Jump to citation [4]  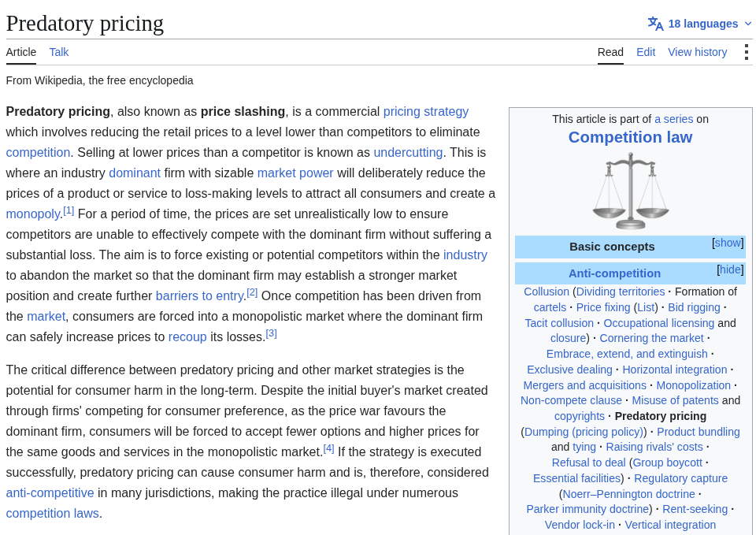[x=328, y=448]
